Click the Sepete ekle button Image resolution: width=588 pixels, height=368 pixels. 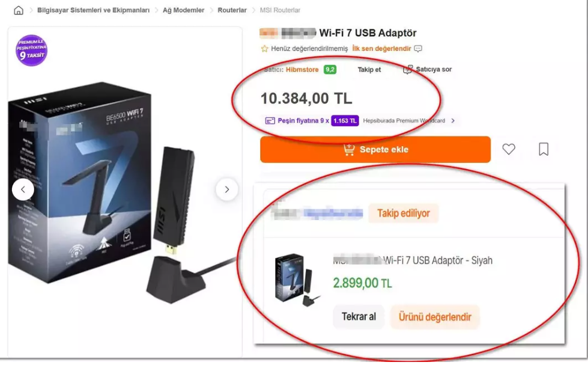pos(375,150)
